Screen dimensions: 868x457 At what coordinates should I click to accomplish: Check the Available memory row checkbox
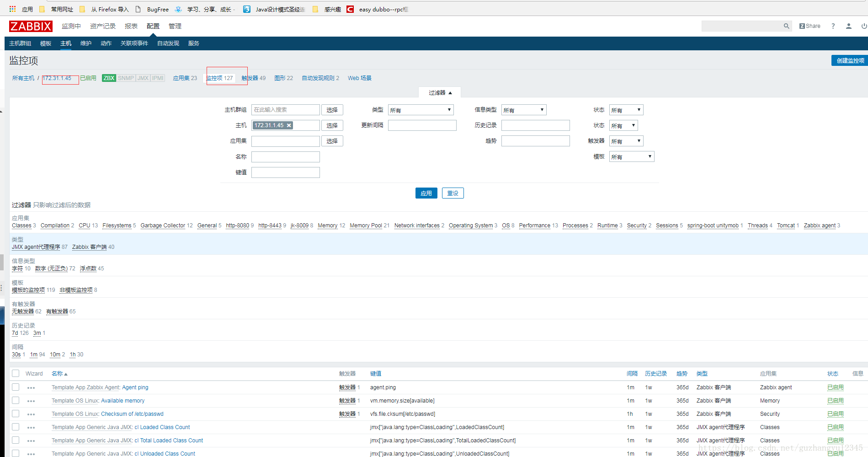[16, 400]
